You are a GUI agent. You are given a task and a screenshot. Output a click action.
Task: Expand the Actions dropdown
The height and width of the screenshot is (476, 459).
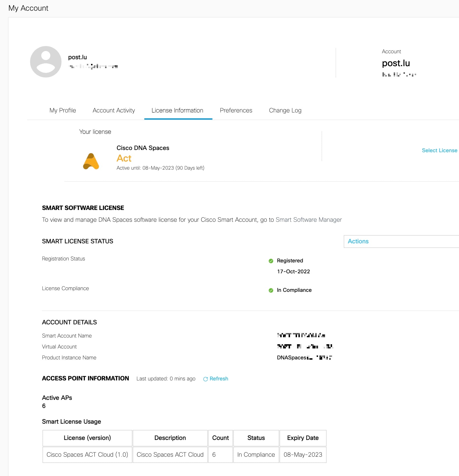click(x=401, y=241)
